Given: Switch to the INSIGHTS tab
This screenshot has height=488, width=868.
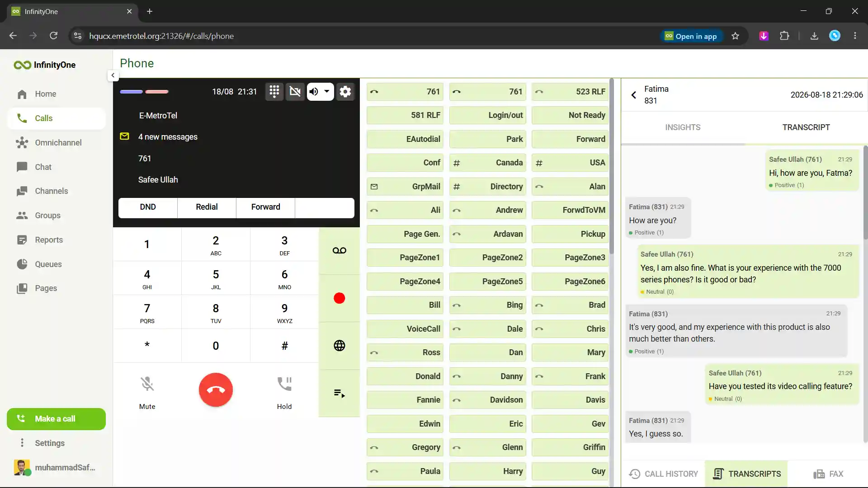Looking at the screenshot, I should (683, 127).
